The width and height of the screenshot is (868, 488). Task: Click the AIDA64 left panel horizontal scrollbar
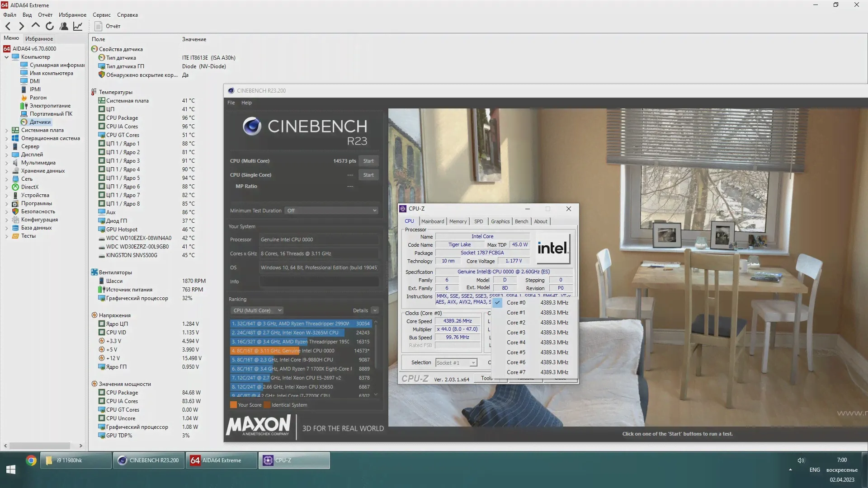pos(40,446)
